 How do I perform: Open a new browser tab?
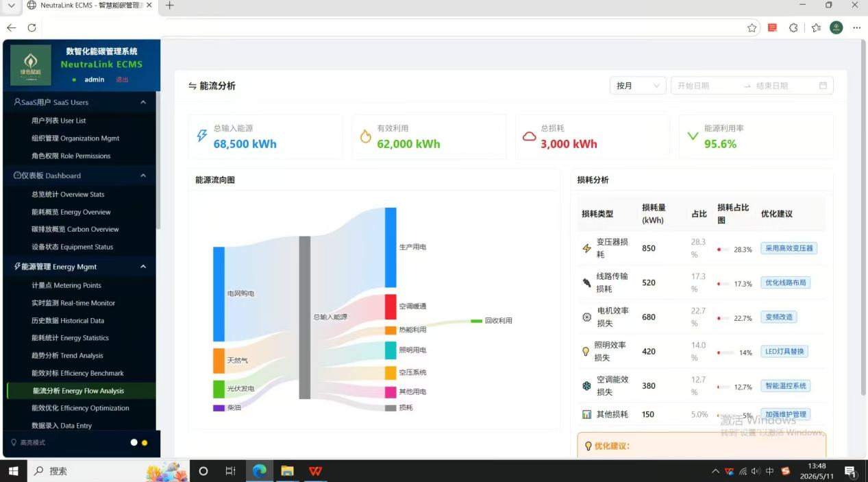click(x=170, y=5)
